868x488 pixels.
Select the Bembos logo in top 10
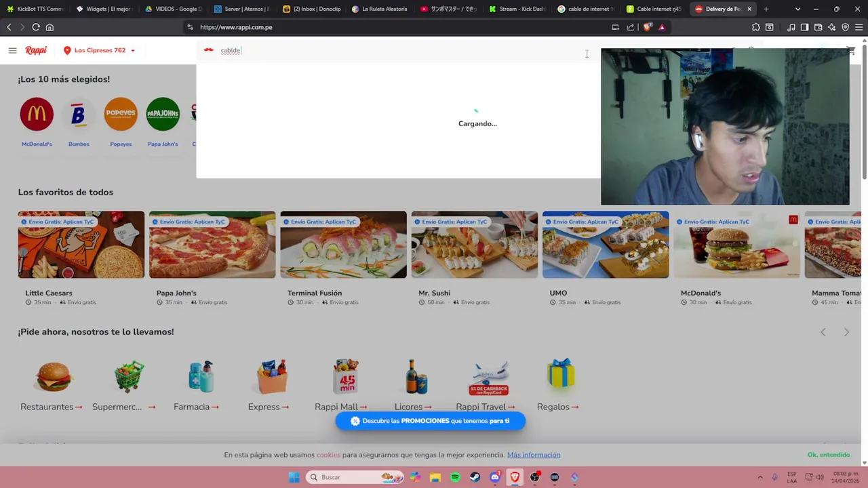(x=79, y=114)
